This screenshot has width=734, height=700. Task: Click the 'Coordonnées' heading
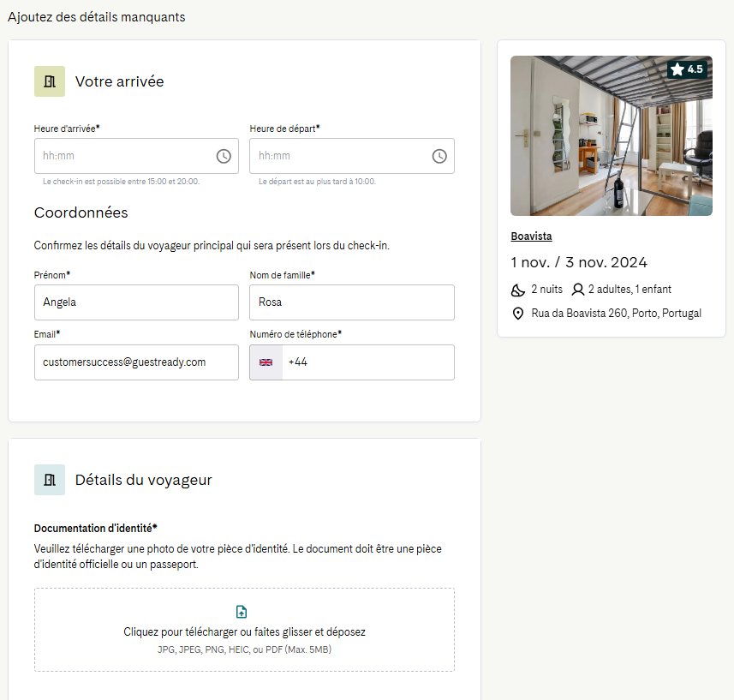[81, 212]
